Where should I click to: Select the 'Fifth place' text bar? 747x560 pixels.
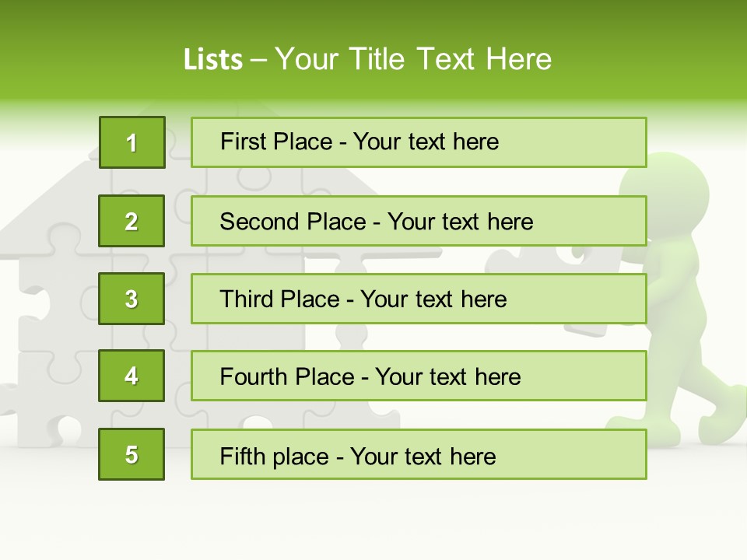pyautogui.click(x=419, y=454)
